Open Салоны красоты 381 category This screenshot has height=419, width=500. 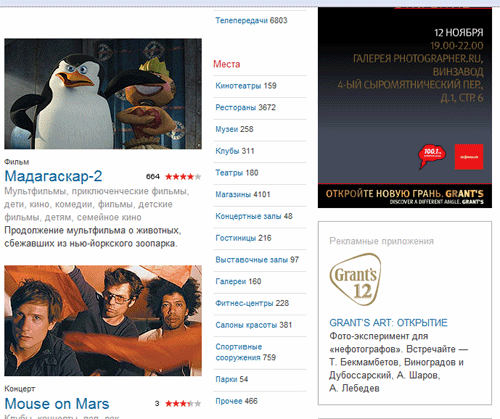[254, 325]
